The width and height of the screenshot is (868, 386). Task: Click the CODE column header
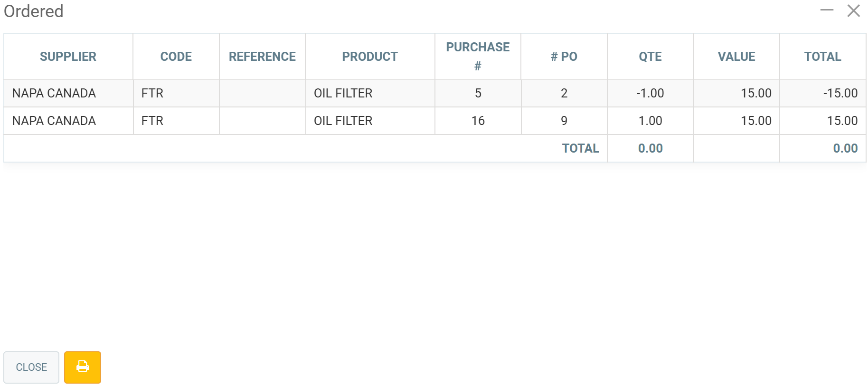176,57
